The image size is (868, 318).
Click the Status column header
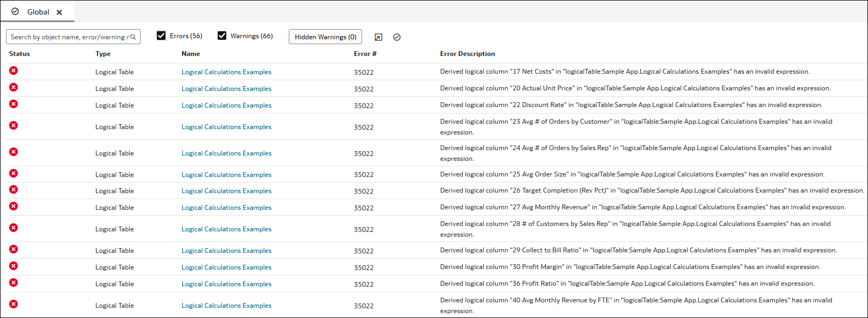pos(19,54)
